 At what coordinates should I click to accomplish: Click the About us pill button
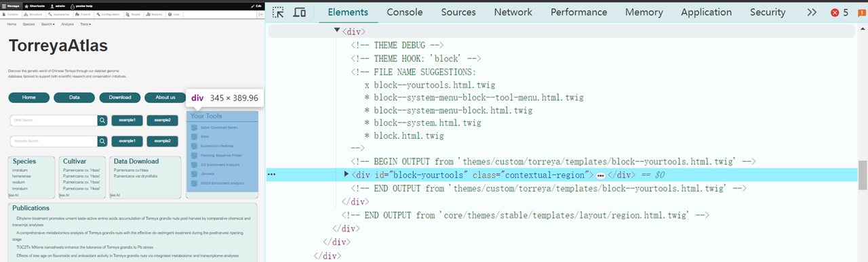point(165,97)
